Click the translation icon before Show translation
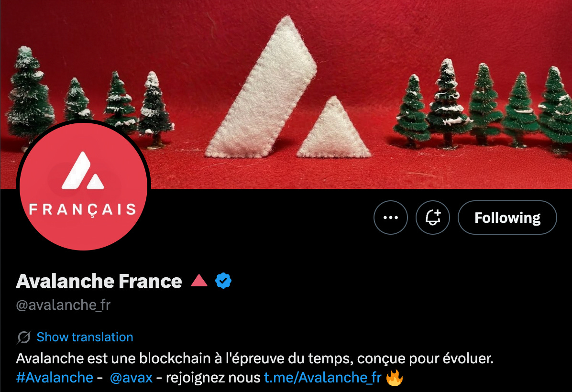 [24, 338]
